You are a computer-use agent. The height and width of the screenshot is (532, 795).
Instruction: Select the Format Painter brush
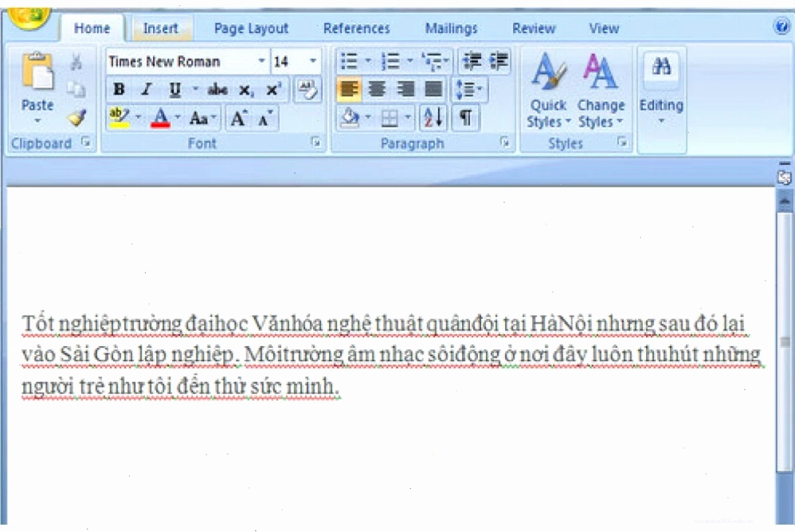click(x=77, y=118)
